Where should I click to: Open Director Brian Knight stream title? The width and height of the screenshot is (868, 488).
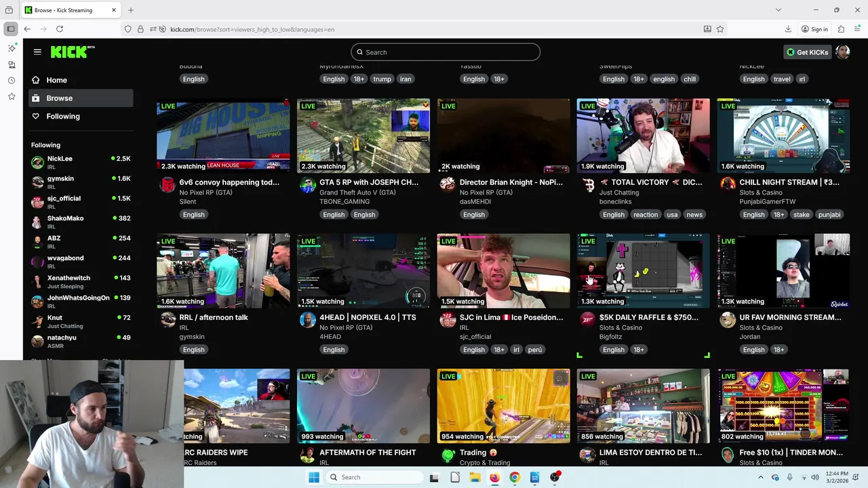(x=511, y=182)
